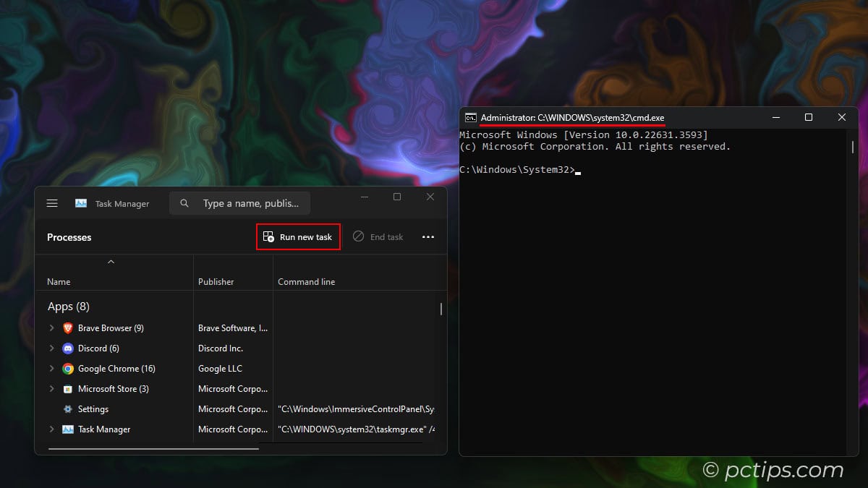The width and height of the screenshot is (868, 488).
Task: Click the Brave Browser app icon
Action: pos(68,328)
